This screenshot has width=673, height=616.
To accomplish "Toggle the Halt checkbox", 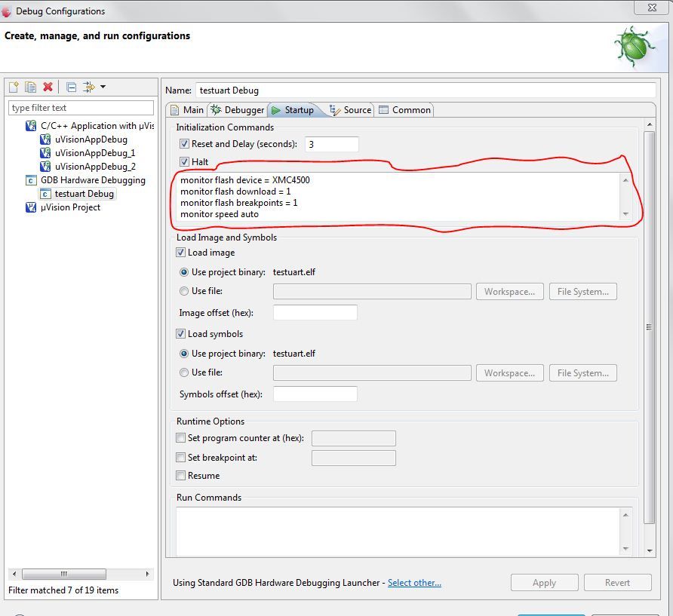I will [x=184, y=161].
